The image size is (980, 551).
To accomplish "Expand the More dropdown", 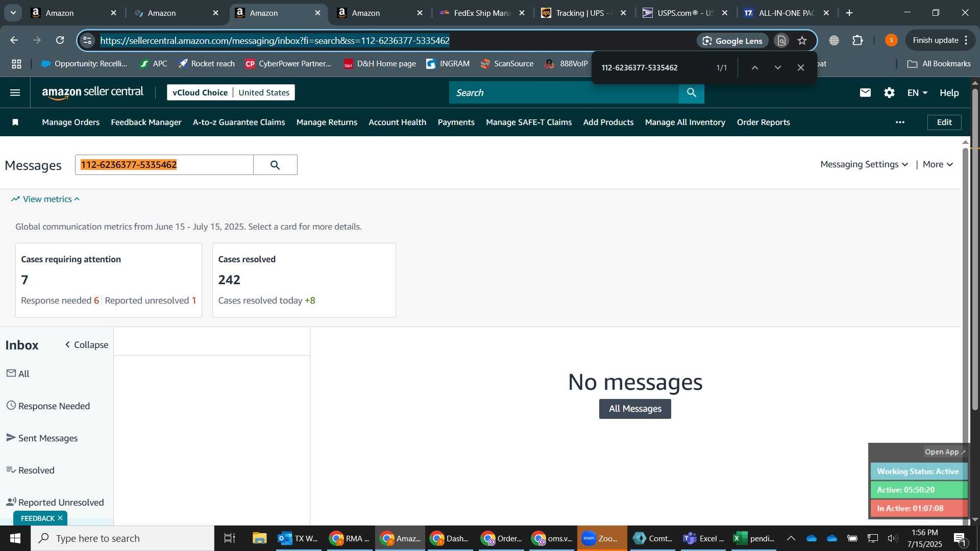I will tap(938, 164).
